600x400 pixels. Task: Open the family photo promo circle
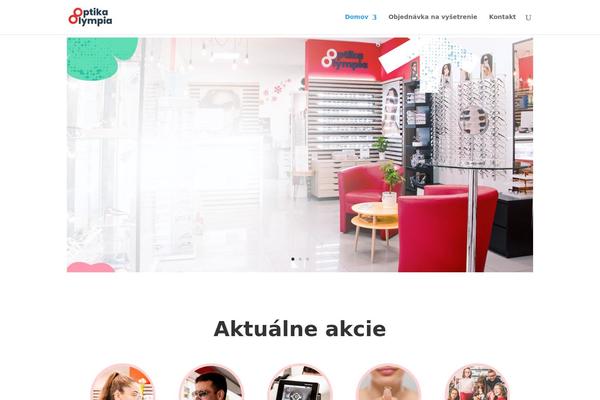pos(477,382)
